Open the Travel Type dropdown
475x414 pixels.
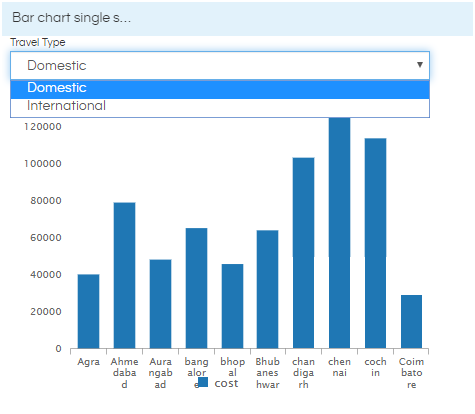point(220,65)
